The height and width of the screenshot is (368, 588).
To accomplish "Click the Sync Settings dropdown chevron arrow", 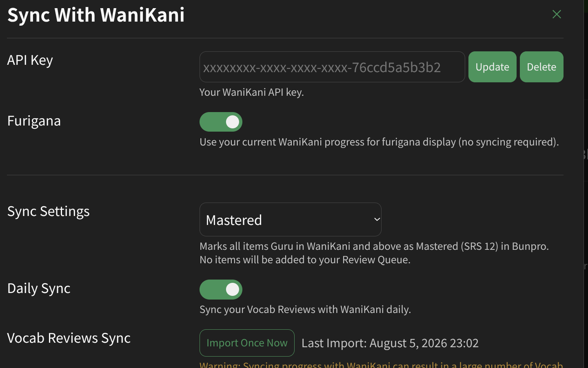I will [377, 220].
